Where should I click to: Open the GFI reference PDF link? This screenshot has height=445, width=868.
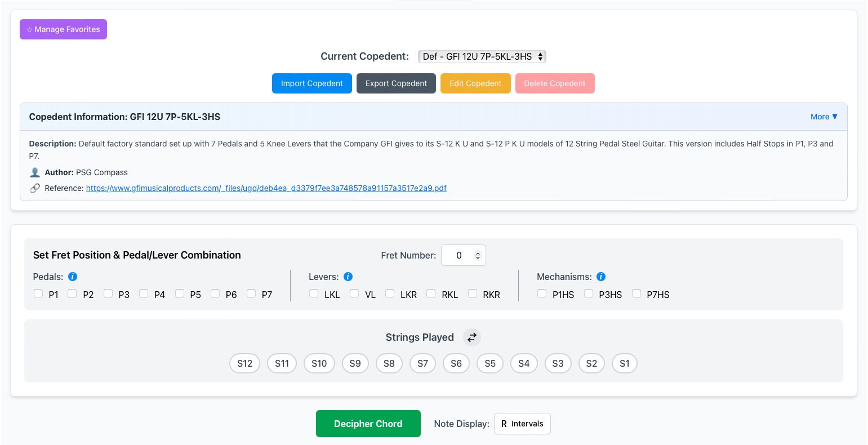pos(266,188)
